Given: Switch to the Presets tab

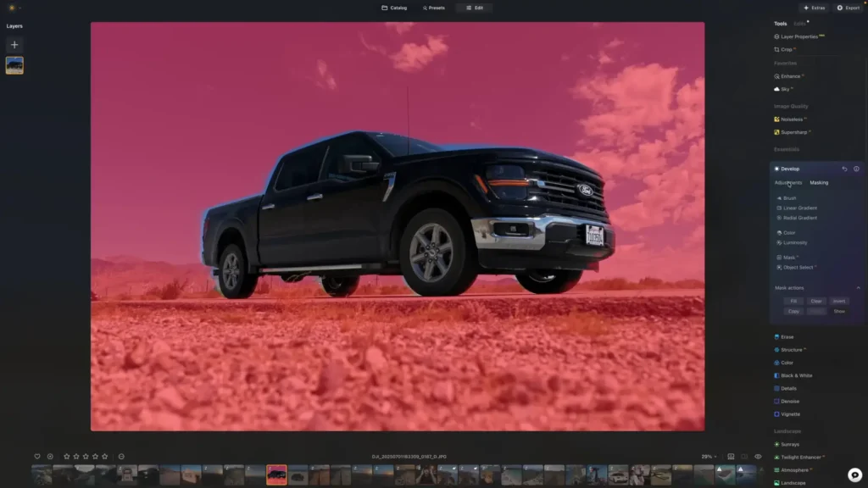Looking at the screenshot, I should coord(433,8).
